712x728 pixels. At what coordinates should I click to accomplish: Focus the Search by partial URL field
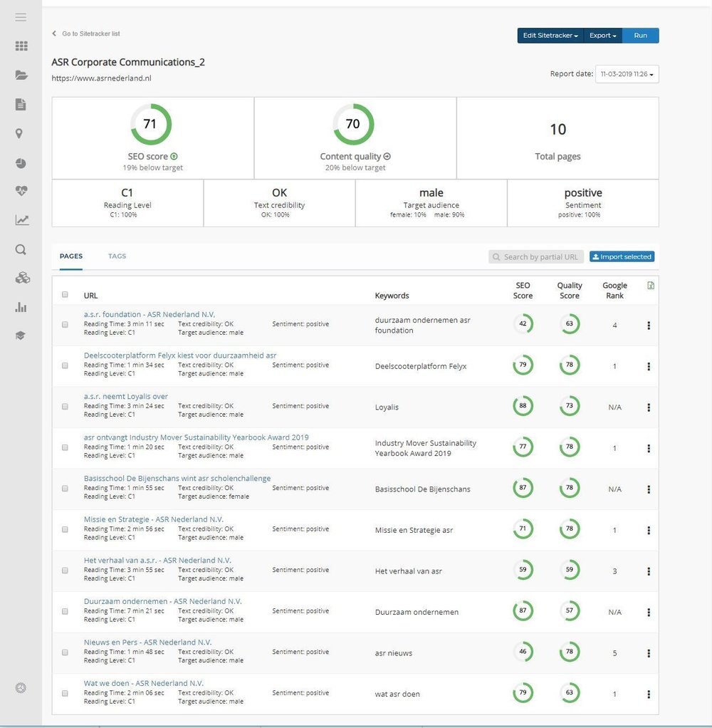(x=536, y=256)
